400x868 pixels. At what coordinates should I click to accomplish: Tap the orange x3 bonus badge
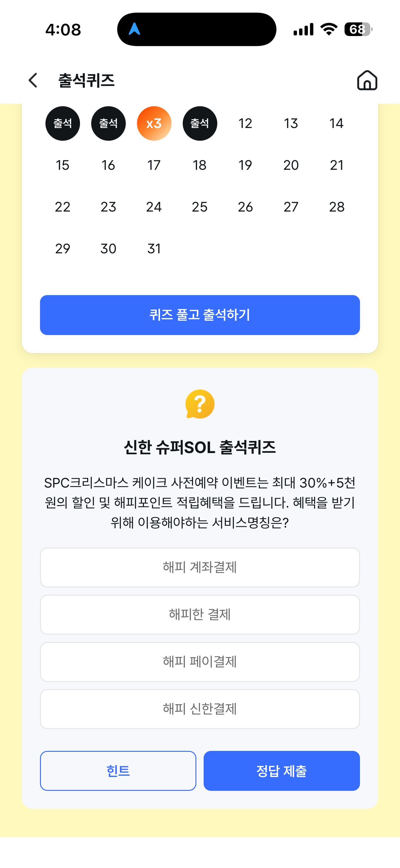[x=154, y=123]
